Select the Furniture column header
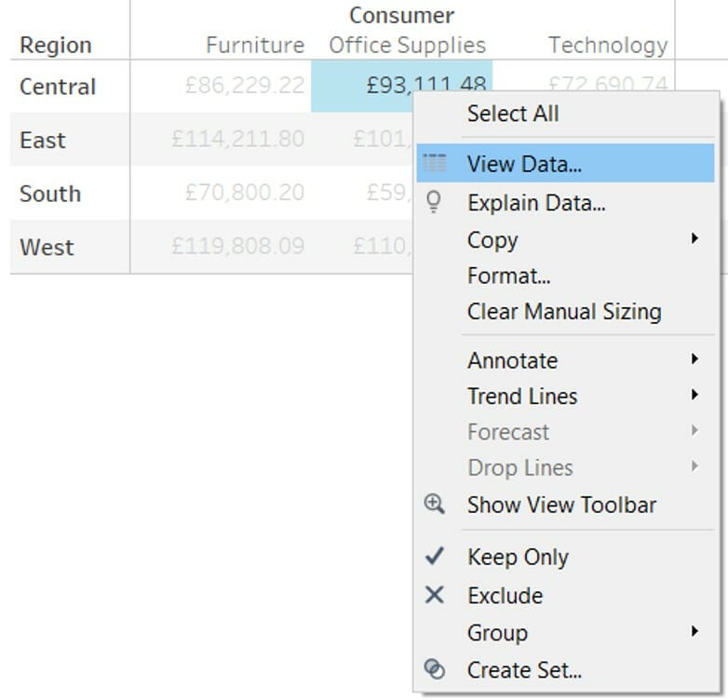Viewport: 728px width, 700px height. coord(255,45)
